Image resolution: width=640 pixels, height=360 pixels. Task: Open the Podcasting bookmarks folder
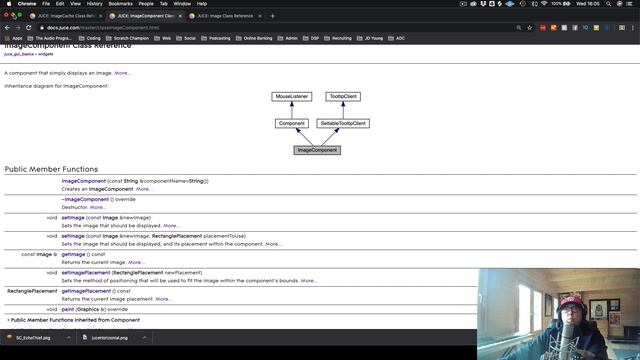point(216,38)
